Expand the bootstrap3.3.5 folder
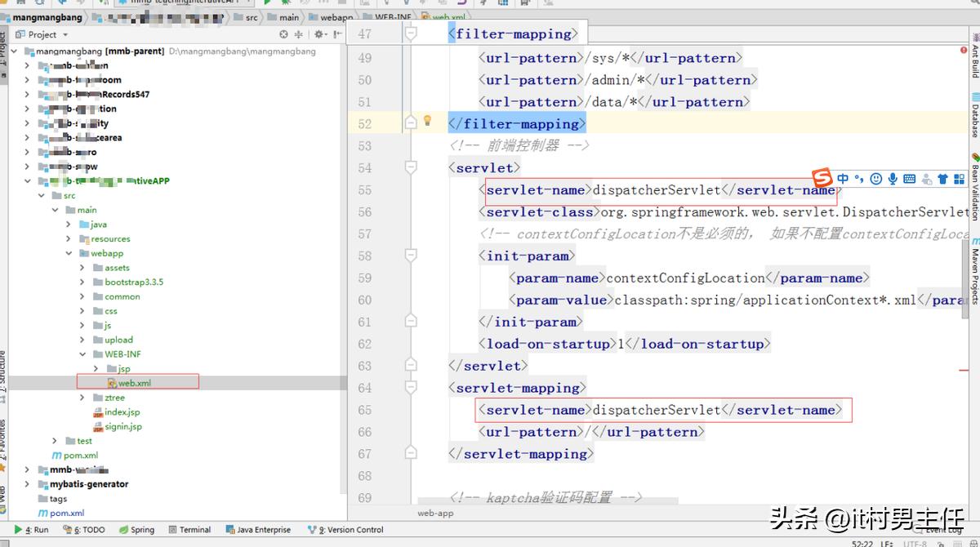The width and height of the screenshot is (980, 547). [82, 282]
